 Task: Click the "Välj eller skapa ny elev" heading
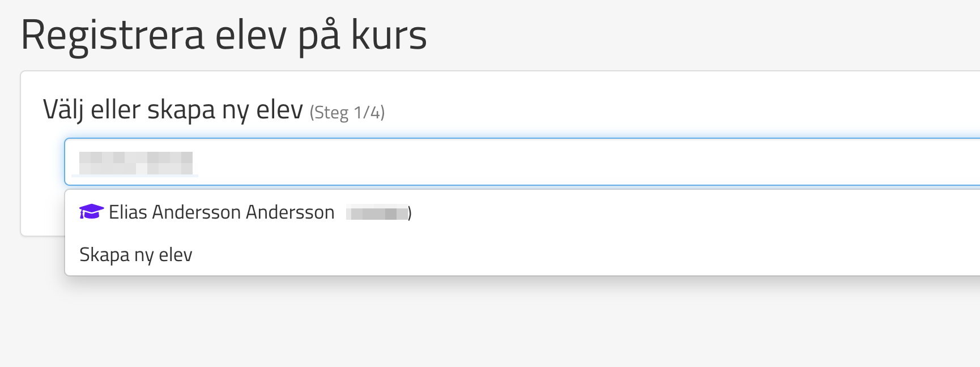pyautogui.click(x=173, y=110)
